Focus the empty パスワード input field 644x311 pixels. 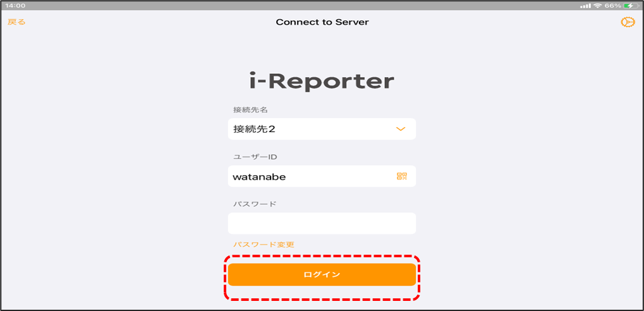pyautogui.click(x=322, y=223)
